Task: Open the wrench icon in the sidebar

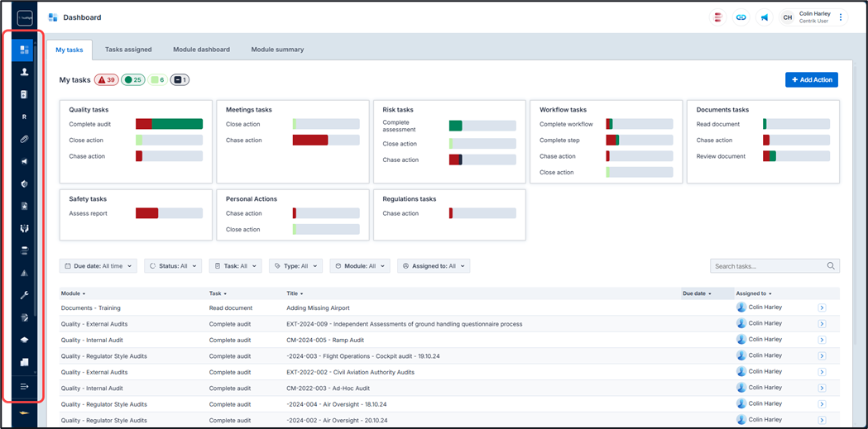Action: tap(24, 295)
